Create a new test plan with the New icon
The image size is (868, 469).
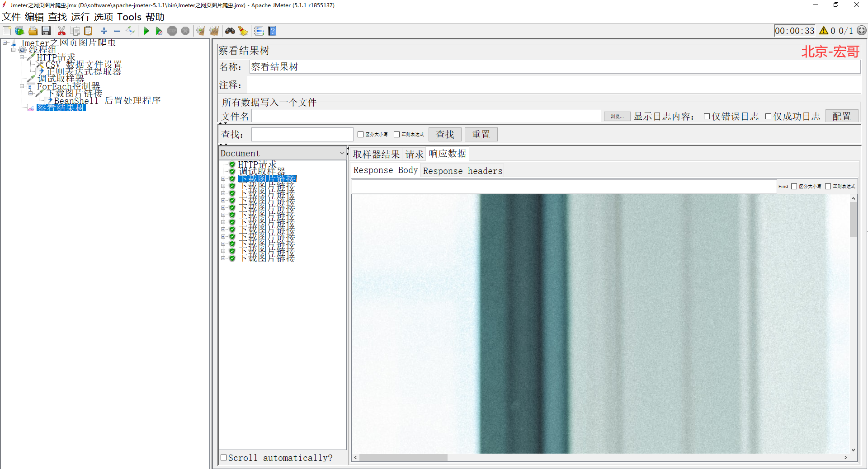(7, 31)
